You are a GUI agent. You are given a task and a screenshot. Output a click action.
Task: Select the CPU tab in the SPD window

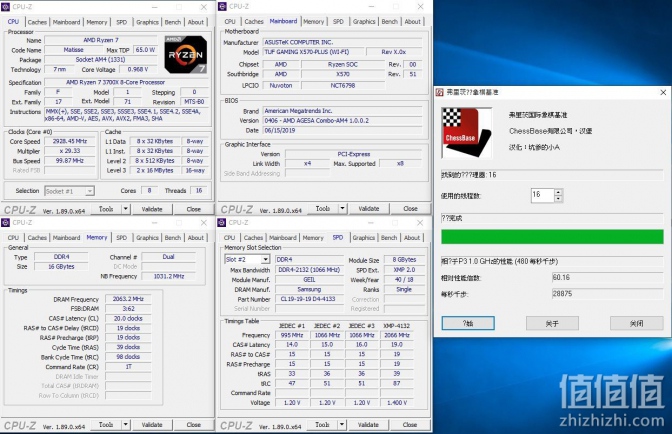[229, 238]
